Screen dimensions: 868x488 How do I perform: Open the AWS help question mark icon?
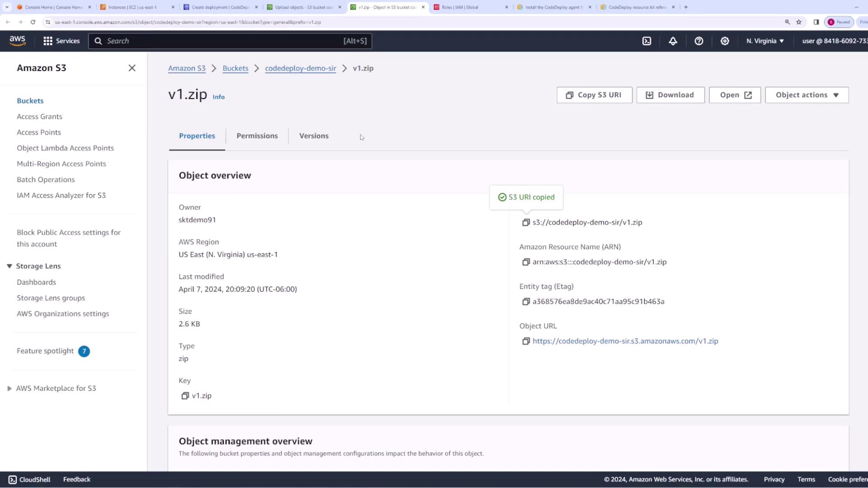pos(699,41)
